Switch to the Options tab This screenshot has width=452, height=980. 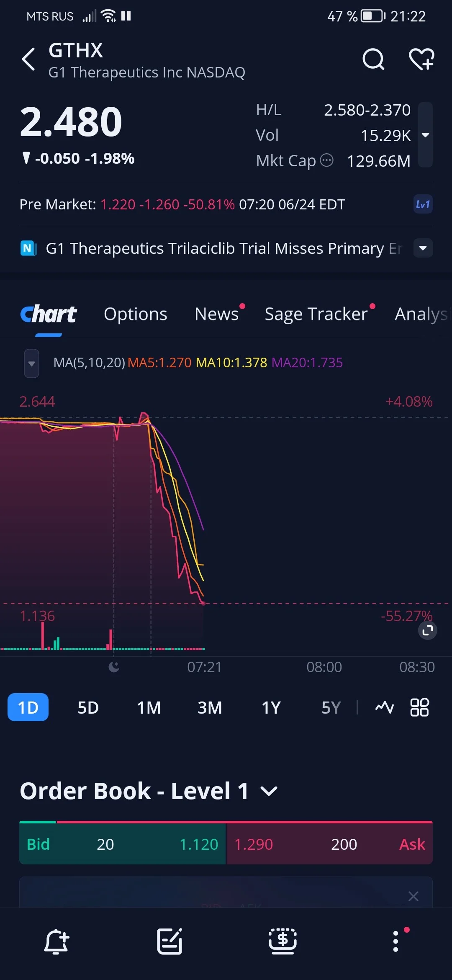pyautogui.click(x=136, y=314)
